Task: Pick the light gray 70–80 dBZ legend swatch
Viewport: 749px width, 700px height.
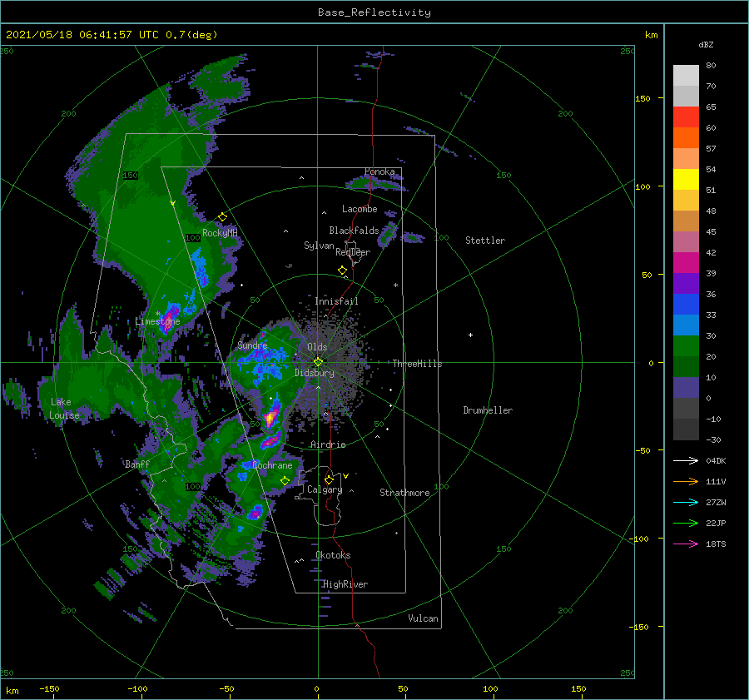Action: click(686, 76)
